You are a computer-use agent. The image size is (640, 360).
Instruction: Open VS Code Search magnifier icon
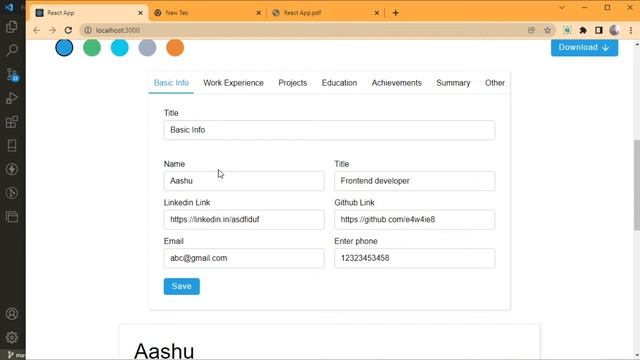tap(12, 50)
